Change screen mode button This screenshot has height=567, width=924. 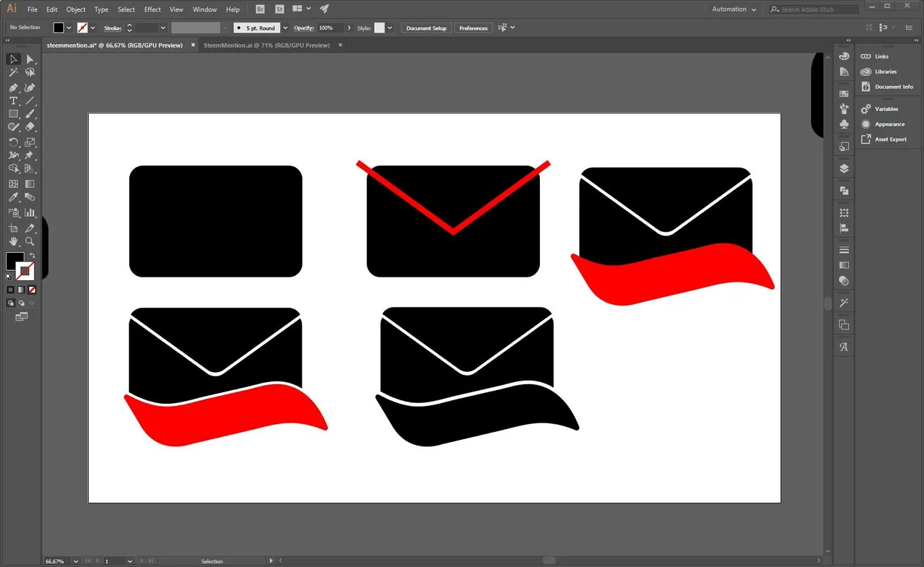tap(21, 317)
